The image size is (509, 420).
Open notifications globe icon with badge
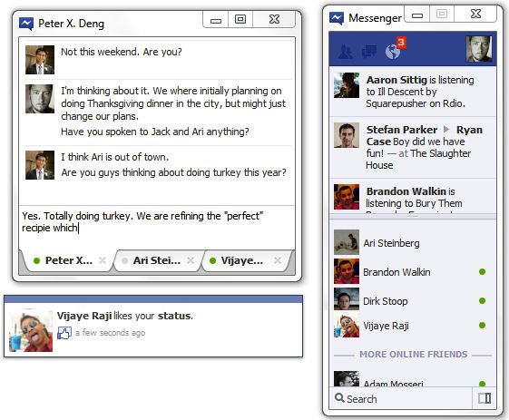[x=395, y=49]
